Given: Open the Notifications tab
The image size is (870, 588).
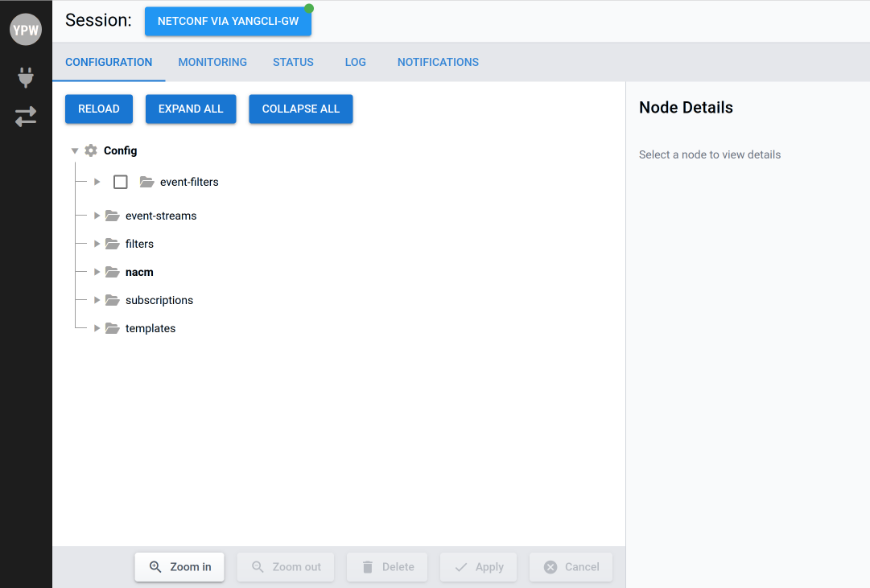Looking at the screenshot, I should click(x=438, y=62).
